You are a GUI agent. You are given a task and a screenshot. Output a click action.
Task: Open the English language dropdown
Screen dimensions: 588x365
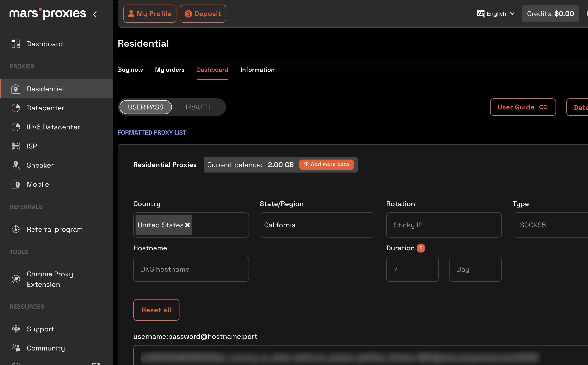pos(496,14)
